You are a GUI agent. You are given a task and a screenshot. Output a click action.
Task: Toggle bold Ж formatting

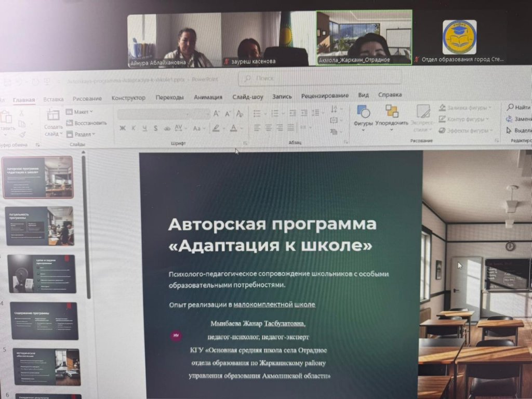tap(123, 128)
